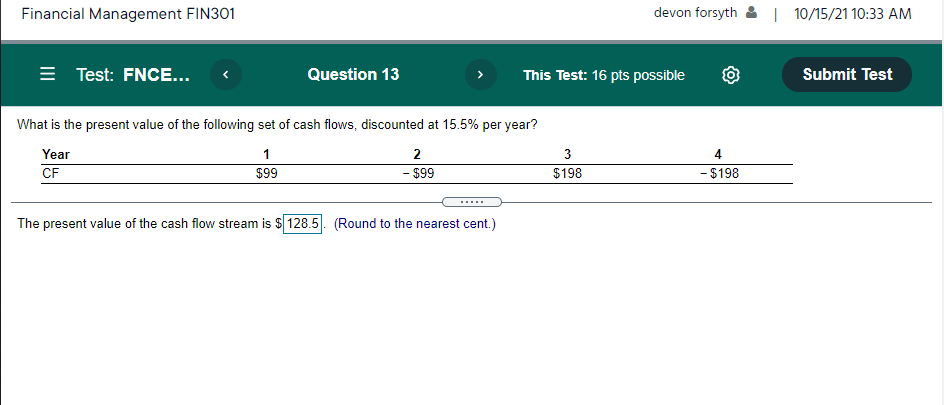944x405 pixels.
Task: Click the Financial Management FIN301 heading
Action: coord(128,13)
